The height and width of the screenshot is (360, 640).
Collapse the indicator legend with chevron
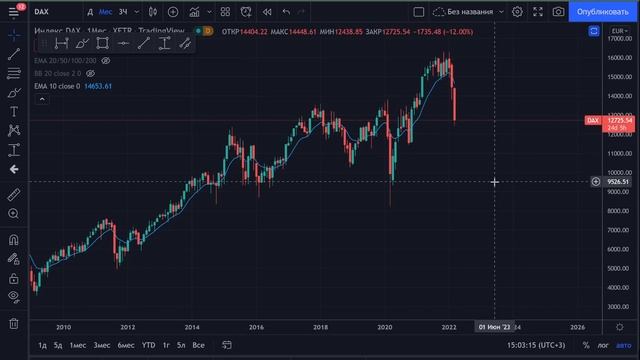pyautogui.click(x=42, y=99)
